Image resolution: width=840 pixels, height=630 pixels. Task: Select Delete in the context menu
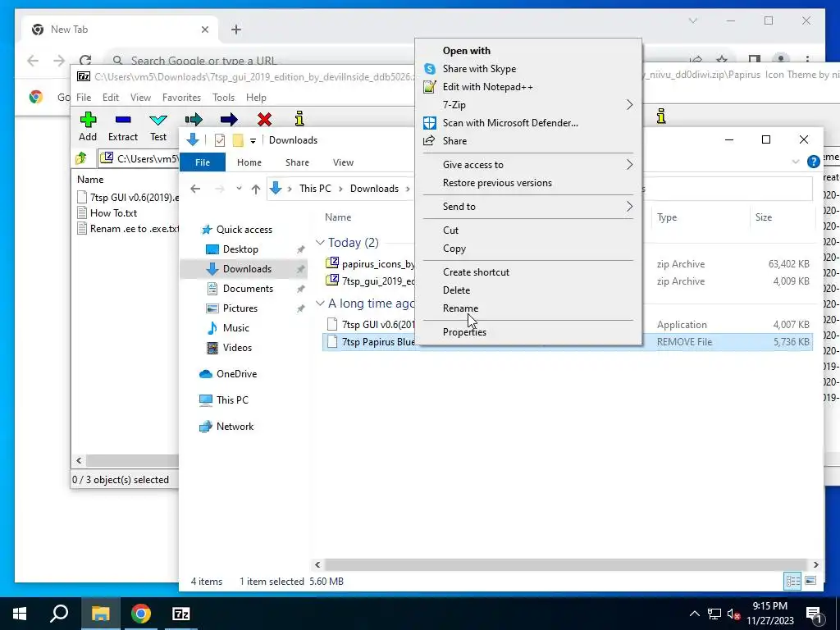456,290
